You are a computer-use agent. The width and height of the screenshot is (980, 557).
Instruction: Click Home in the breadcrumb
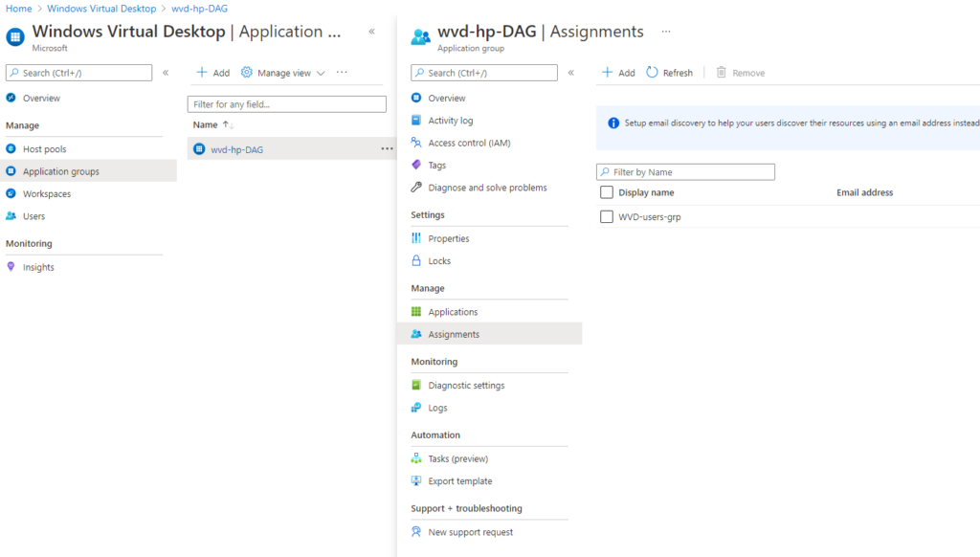[19, 9]
